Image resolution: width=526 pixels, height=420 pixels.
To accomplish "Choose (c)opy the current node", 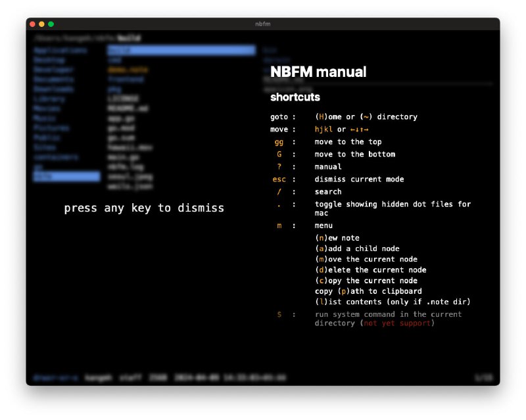I will pyautogui.click(x=366, y=281).
